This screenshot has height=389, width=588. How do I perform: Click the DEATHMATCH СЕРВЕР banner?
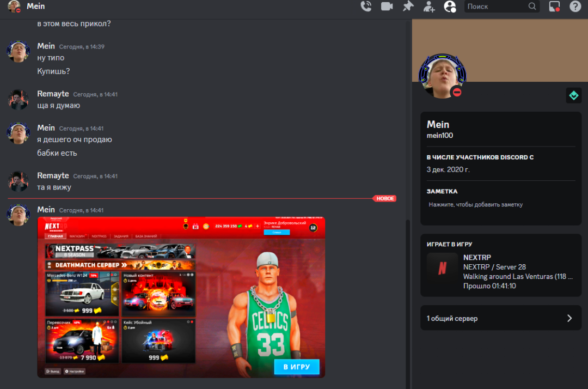coord(120,265)
